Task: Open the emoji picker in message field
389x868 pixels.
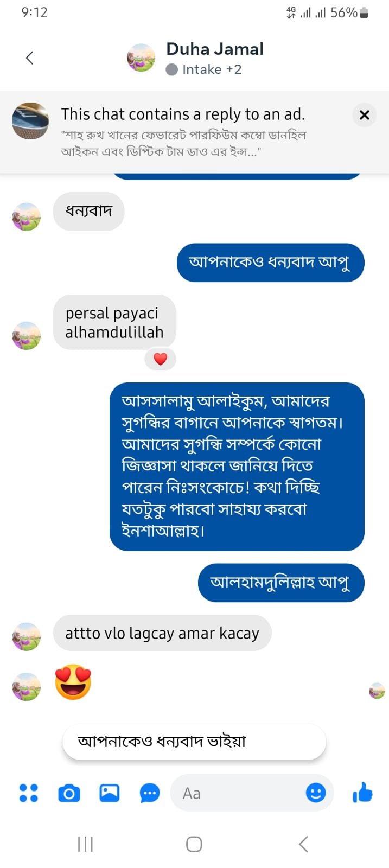Action: tap(315, 793)
